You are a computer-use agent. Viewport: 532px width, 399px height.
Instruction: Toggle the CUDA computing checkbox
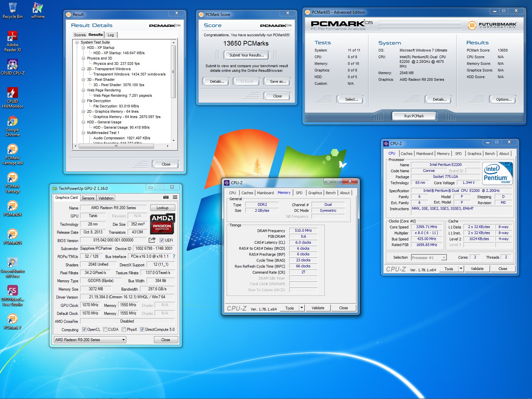pos(105,330)
